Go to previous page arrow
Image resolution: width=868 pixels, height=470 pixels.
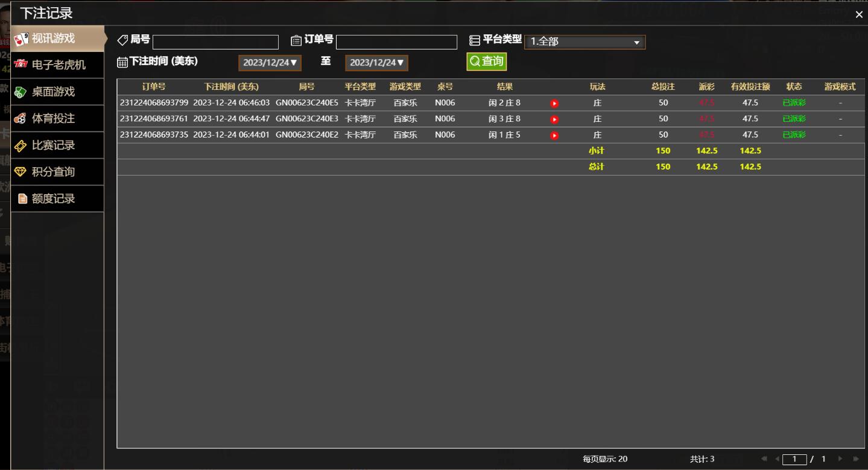pyautogui.click(x=777, y=459)
